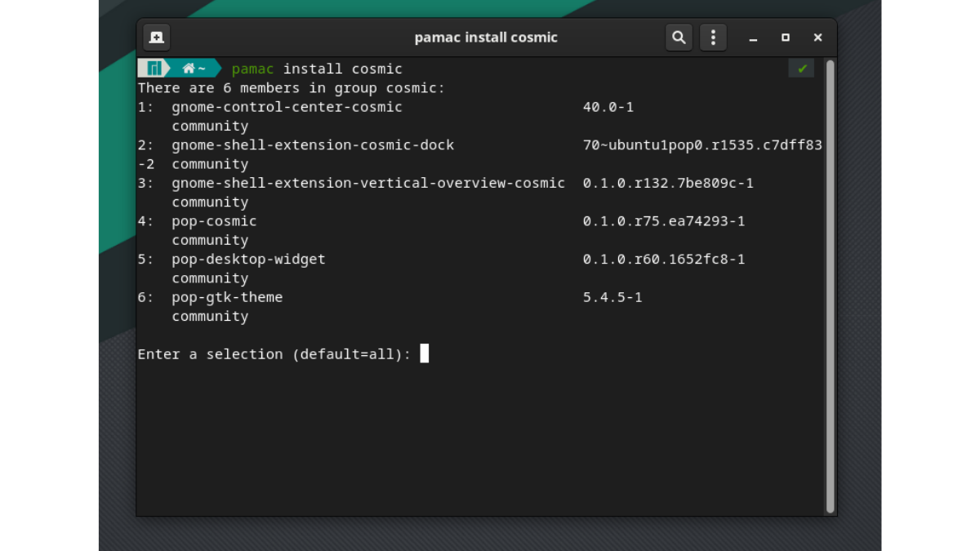Click the 'pamac install cosmic' window title
The height and width of the screenshot is (551, 980).
[486, 38]
